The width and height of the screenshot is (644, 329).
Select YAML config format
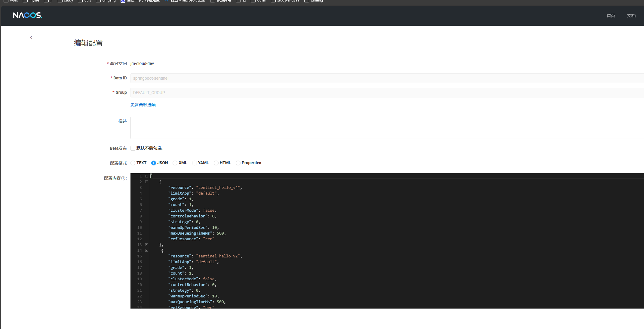click(195, 163)
